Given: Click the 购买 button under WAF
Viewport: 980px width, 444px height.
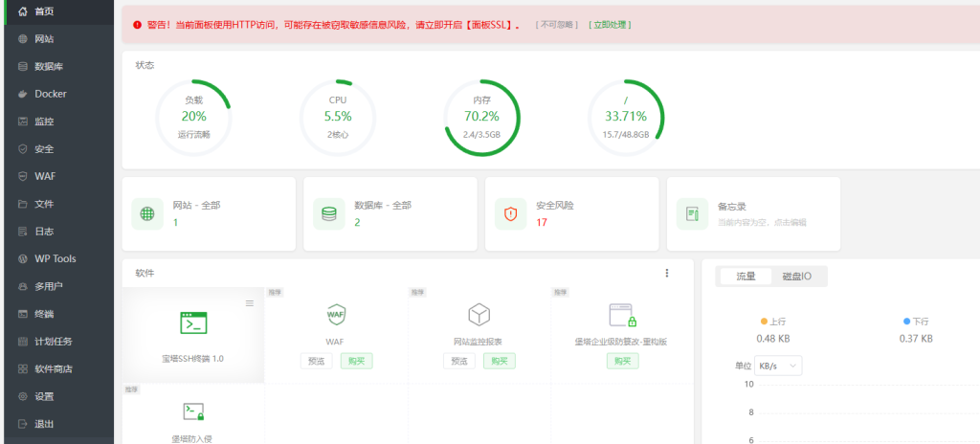Looking at the screenshot, I should pyautogui.click(x=356, y=361).
